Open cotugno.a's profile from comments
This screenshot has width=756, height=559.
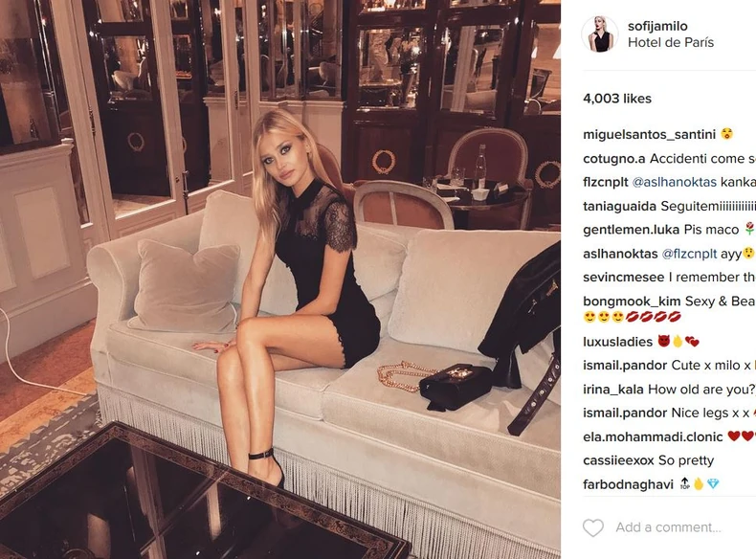[613, 159]
